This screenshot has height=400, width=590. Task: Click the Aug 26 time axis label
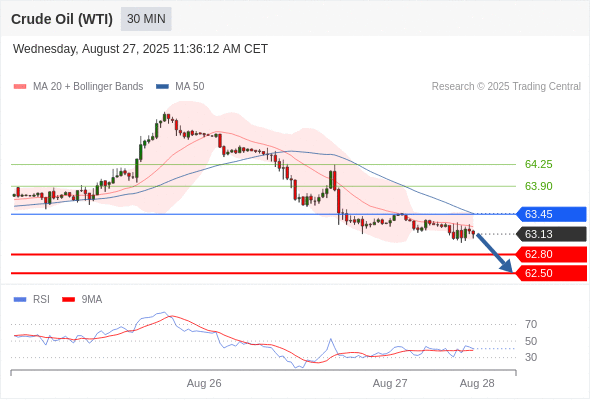[x=204, y=383]
